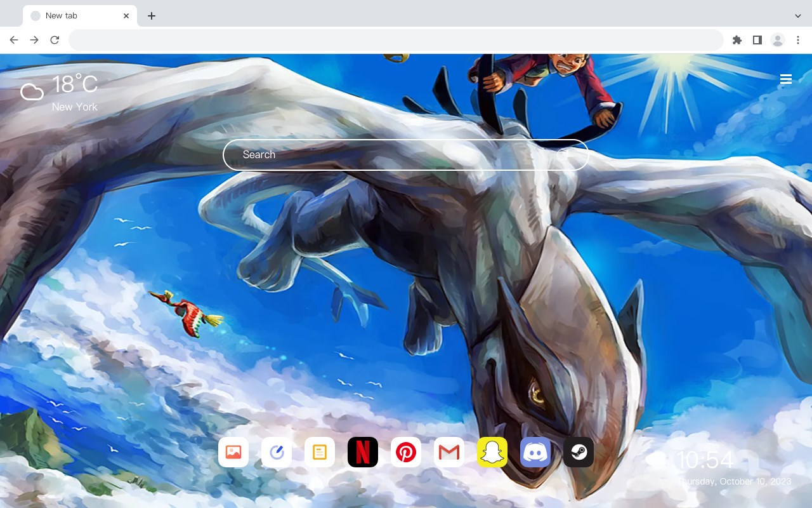812x508 pixels.
Task: Open the Discord shortcut
Action: [x=535, y=452]
